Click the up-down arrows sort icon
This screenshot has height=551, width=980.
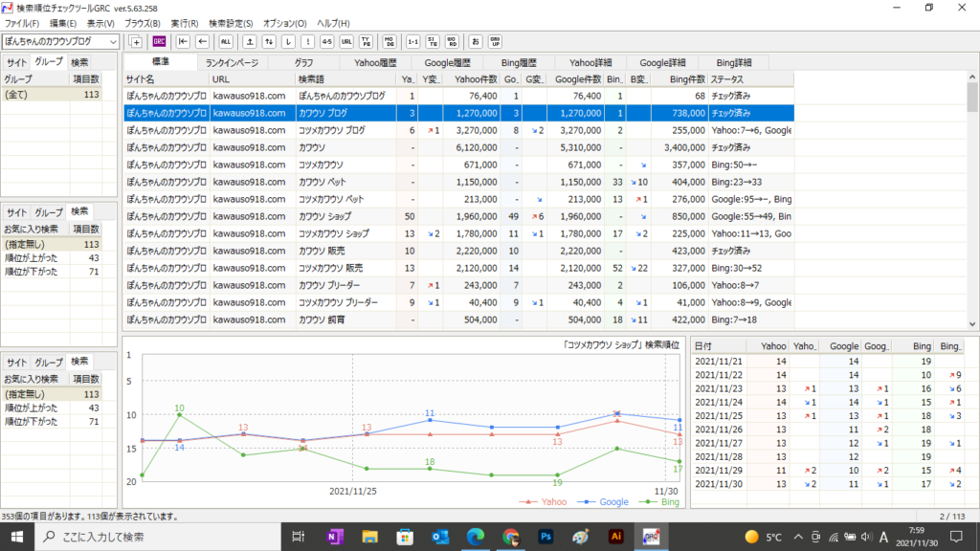(x=269, y=42)
